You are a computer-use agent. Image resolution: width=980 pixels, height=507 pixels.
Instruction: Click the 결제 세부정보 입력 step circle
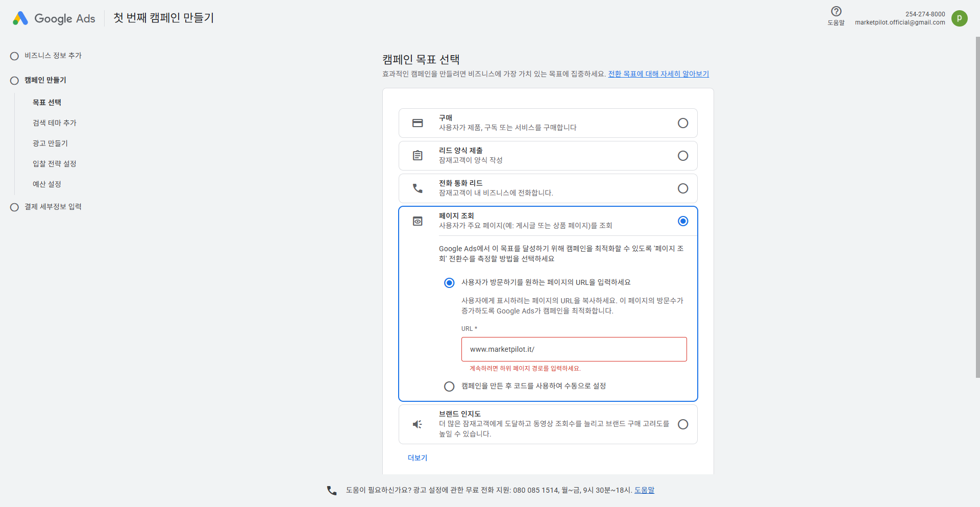tap(14, 207)
